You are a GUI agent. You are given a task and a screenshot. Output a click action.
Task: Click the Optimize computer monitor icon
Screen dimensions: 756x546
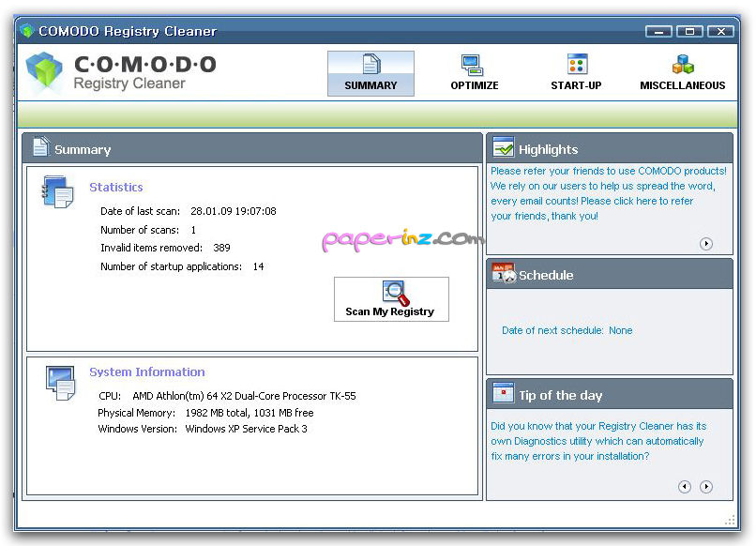[472, 65]
